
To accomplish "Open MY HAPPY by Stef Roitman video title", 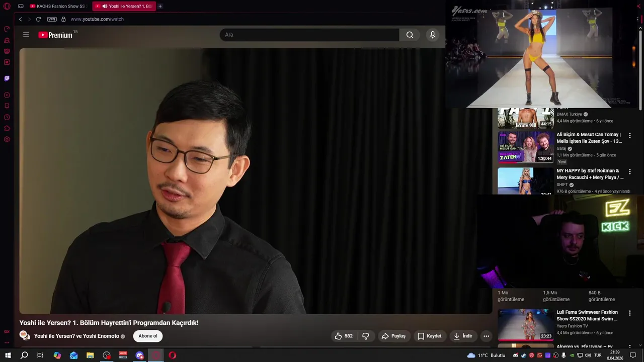I will (x=590, y=174).
